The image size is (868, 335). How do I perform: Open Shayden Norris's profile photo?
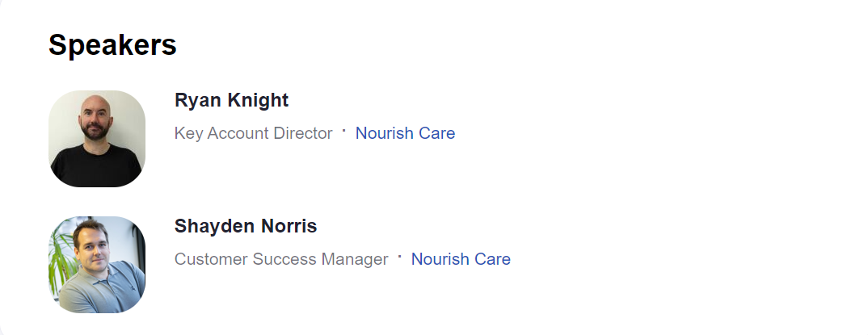[x=97, y=265]
